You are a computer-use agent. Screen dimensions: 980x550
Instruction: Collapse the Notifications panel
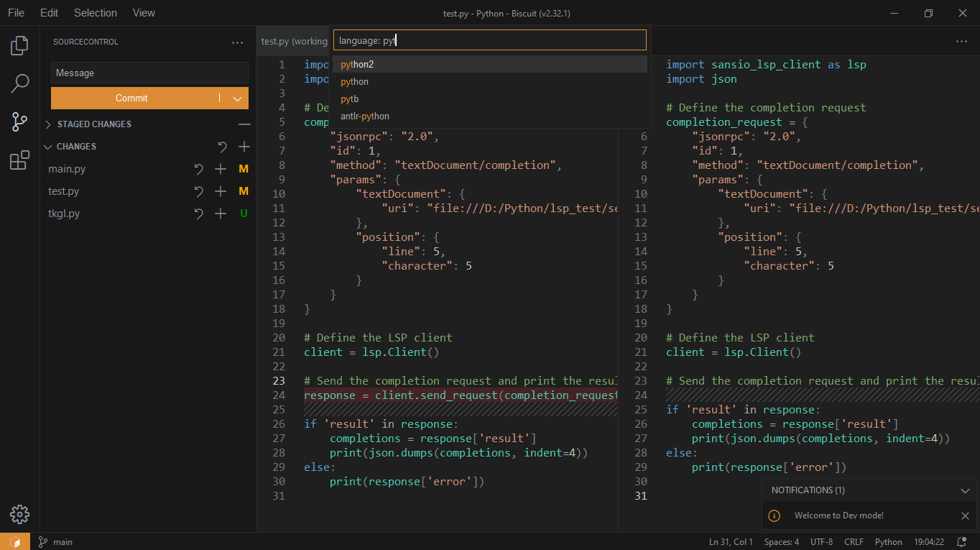pos(966,490)
